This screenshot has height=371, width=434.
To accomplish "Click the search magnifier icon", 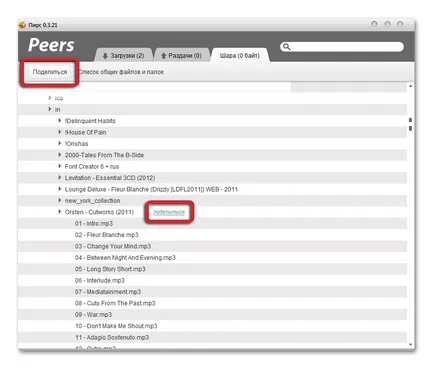I will tap(286, 47).
